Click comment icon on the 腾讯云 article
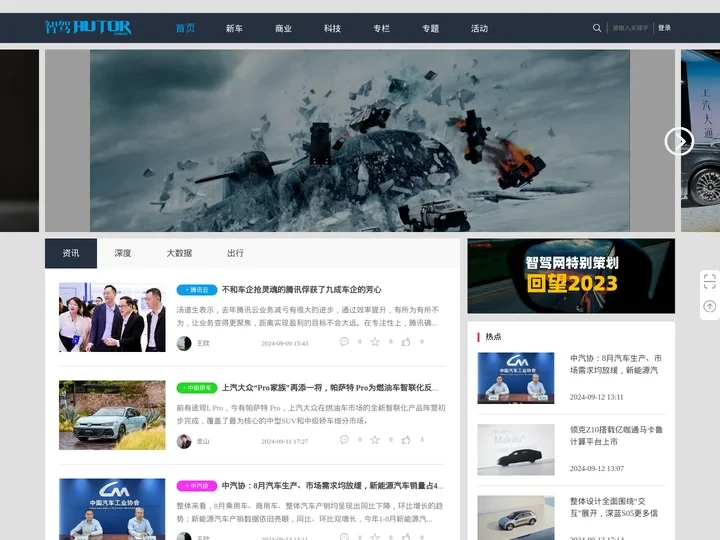This screenshot has width=720, height=540. pyautogui.click(x=344, y=342)
